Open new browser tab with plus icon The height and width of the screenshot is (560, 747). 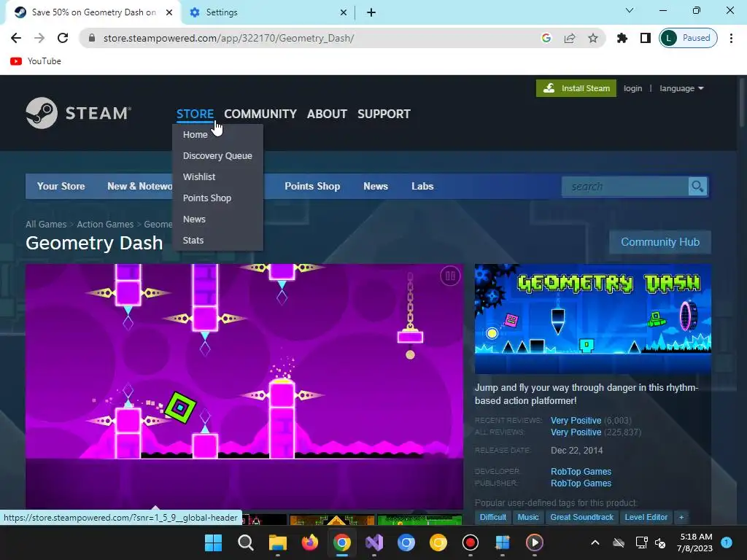tap(371, 12)
